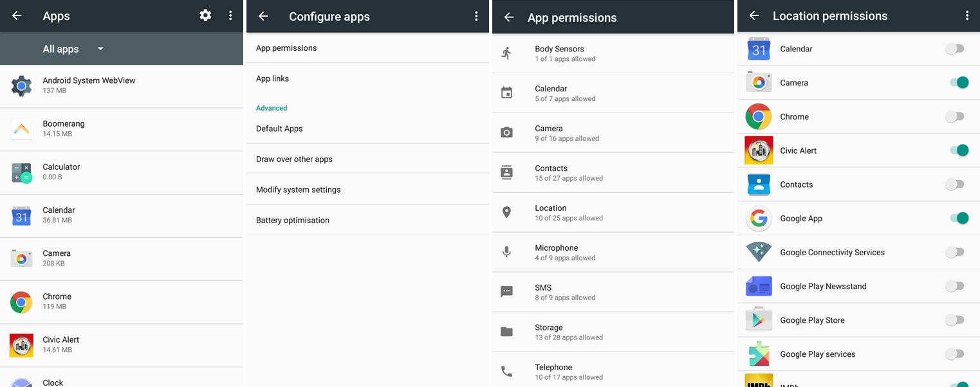Tap Microphone permission icon

coord(507,252)
